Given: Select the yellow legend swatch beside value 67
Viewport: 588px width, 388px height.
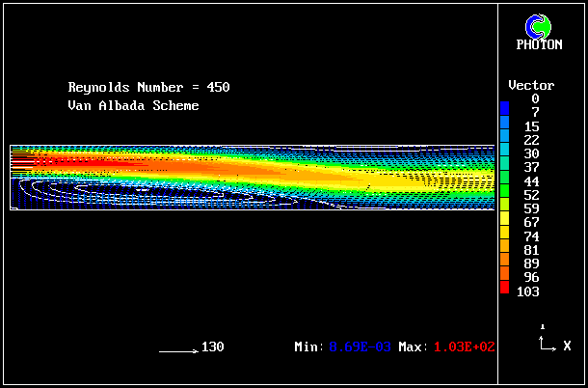Looking at the screenshot, I should (x=505, y=223).
